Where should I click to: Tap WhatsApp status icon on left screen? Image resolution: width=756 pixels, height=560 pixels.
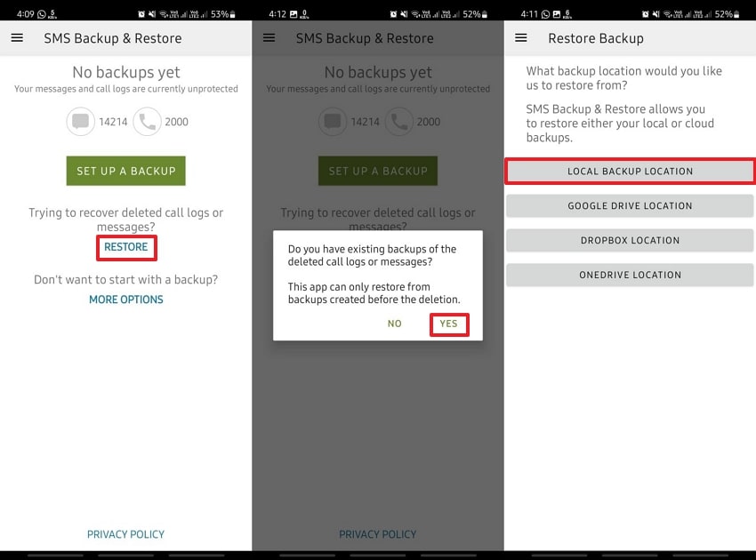click(x=42, y=14)
